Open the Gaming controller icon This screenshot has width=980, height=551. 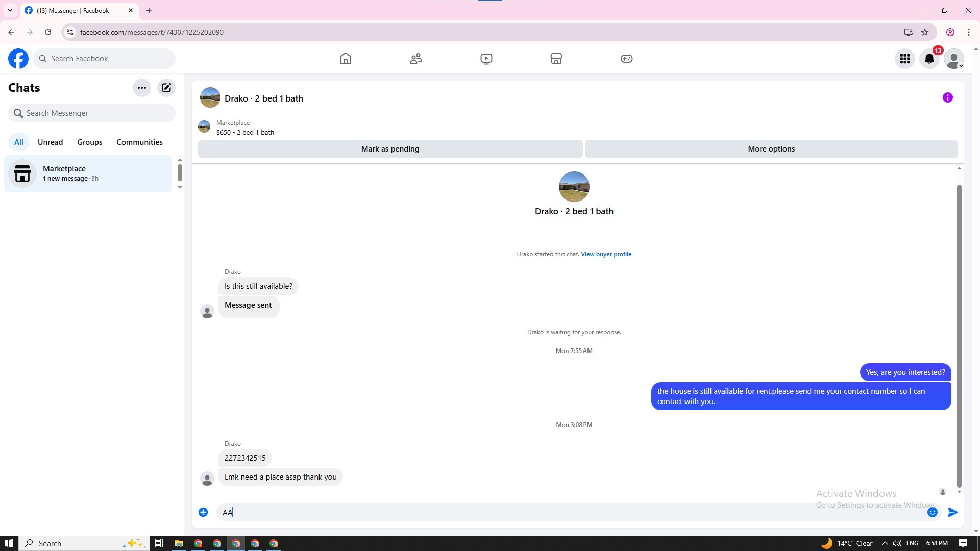(x=627, y=59)
